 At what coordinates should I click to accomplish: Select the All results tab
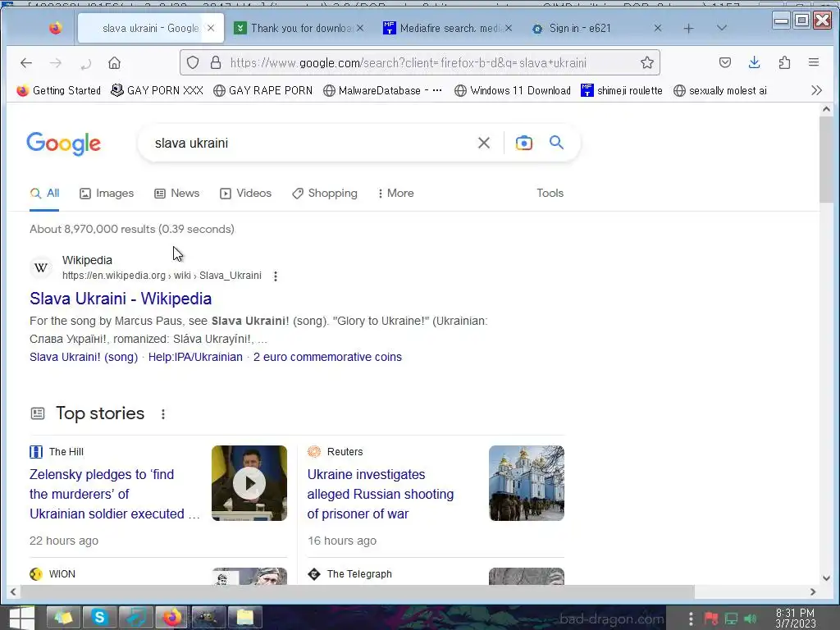pyautogui.click(x=44, y=194)
